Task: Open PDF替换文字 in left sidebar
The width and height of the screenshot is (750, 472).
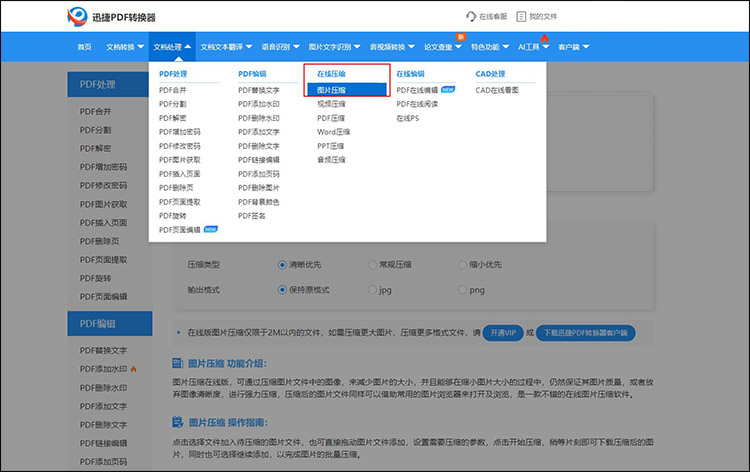Action: click(x=103, y=351)
